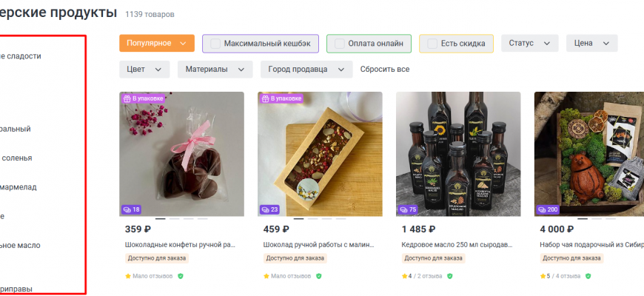644x296 pixels.
Task: Select the 'мармелад' category in the sidebar
Action: pyautogui.click(x=18, y=187)
